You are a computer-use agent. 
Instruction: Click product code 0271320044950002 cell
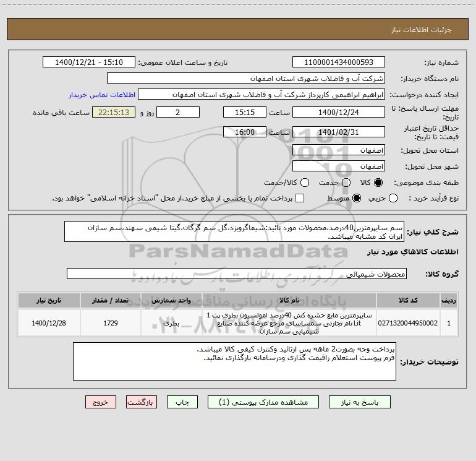pos(408,323)
